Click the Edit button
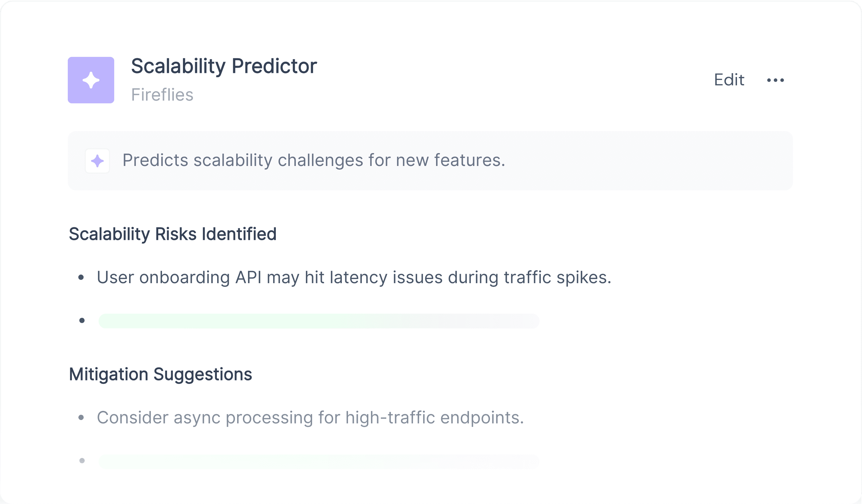The image size is (862, 504). coord(729,80)
